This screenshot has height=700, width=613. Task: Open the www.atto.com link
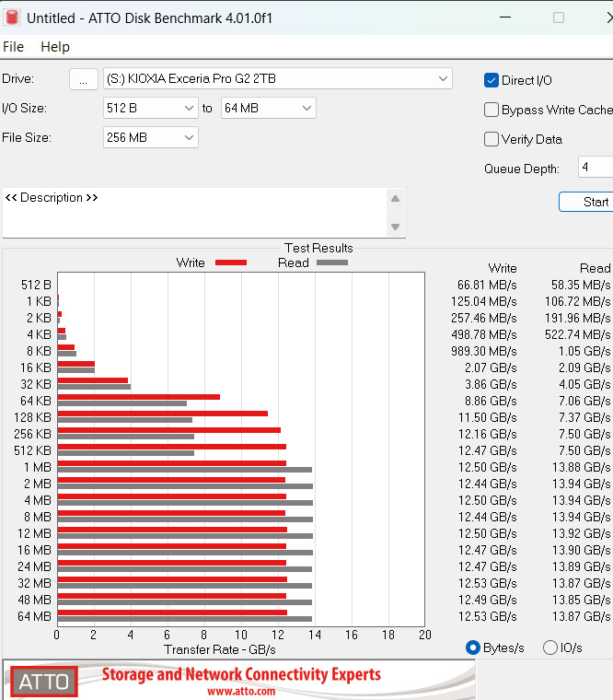coord(241,692)
